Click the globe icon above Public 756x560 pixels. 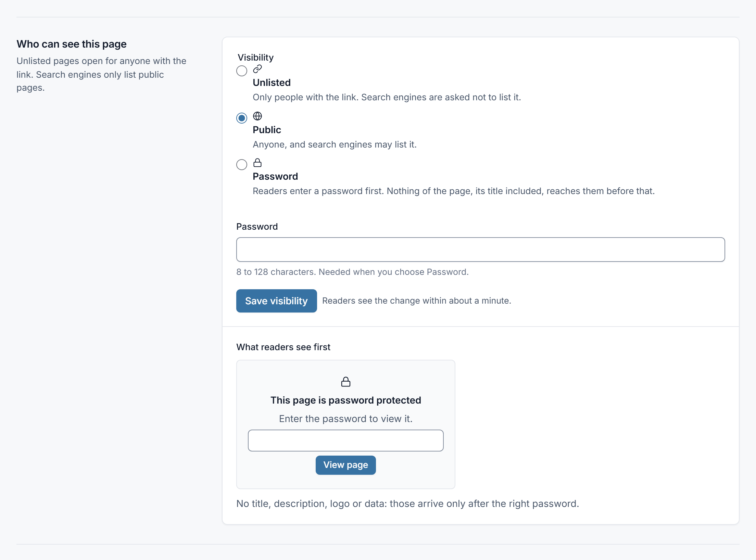coord(257,116)
